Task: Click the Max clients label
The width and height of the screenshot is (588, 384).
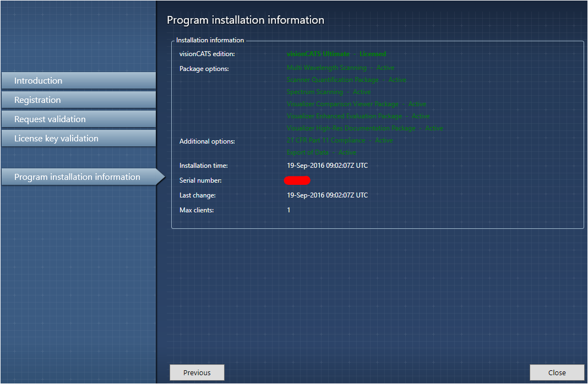Action: [x=197, y=210]
